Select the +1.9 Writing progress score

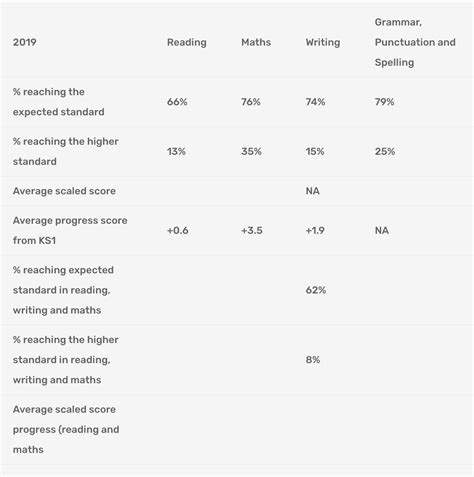coord(315,230)
